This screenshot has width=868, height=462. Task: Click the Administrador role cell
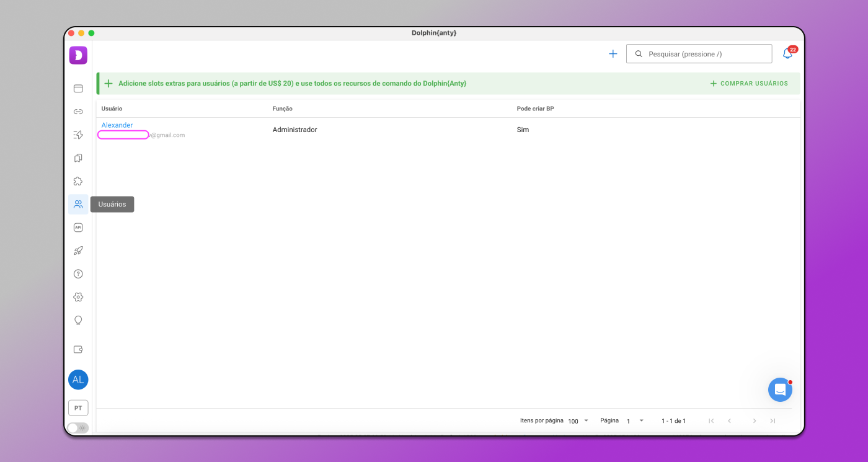click(x=295, y=130)
